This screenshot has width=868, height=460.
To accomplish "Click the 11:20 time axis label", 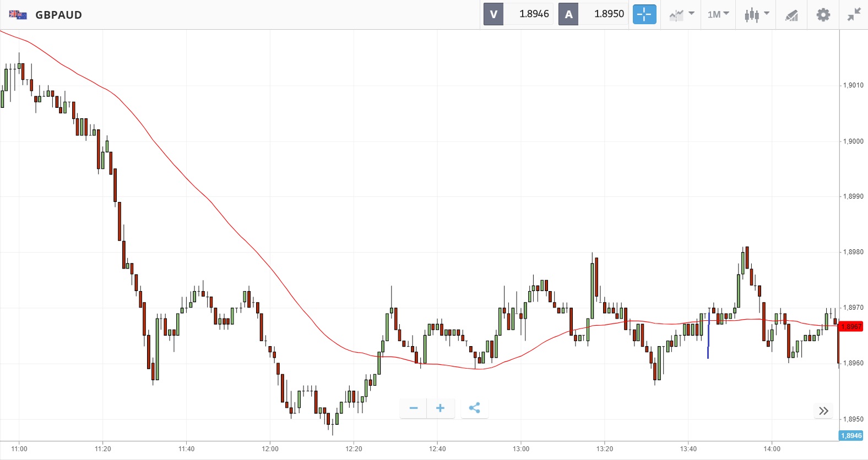I will 103,449.
